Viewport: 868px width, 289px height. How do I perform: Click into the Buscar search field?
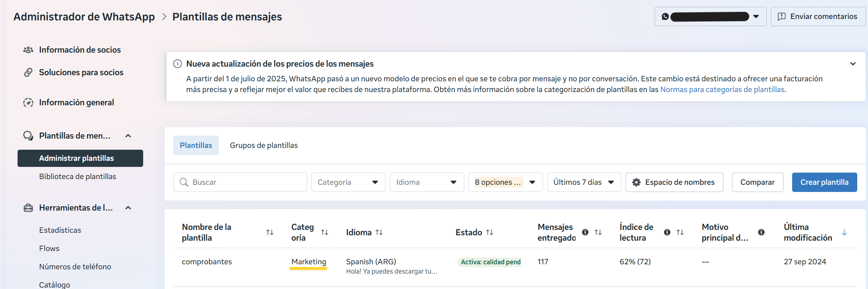240,182
